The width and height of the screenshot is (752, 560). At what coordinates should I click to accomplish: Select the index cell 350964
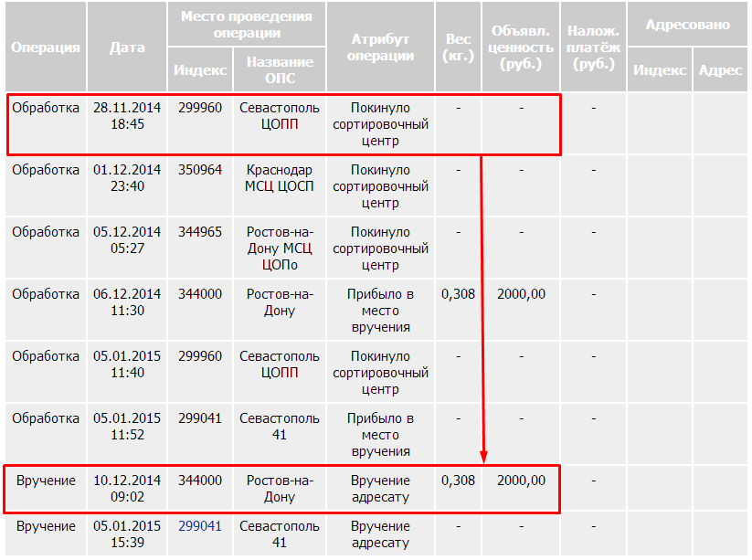(x=200, y=170)
